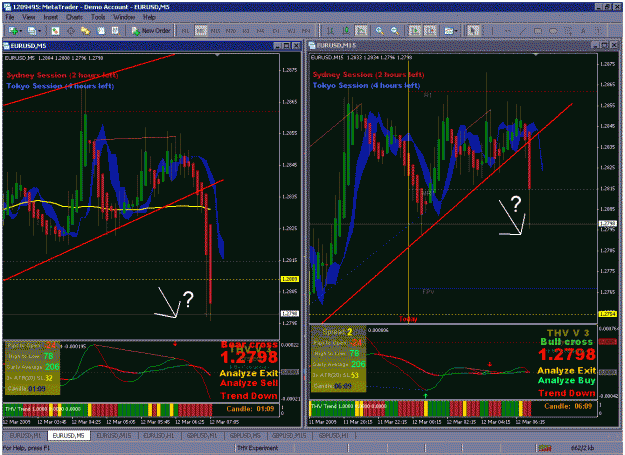Select the Line Chart display icon
Screen dimensions: 625x455
point(361,31)
